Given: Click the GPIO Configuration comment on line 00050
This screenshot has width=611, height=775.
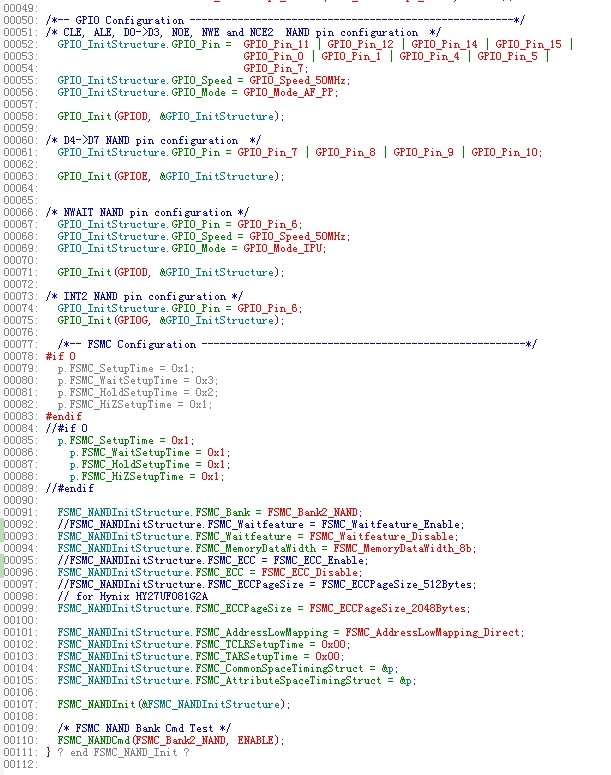Looking at the screenshot, I should pos(285,20).
